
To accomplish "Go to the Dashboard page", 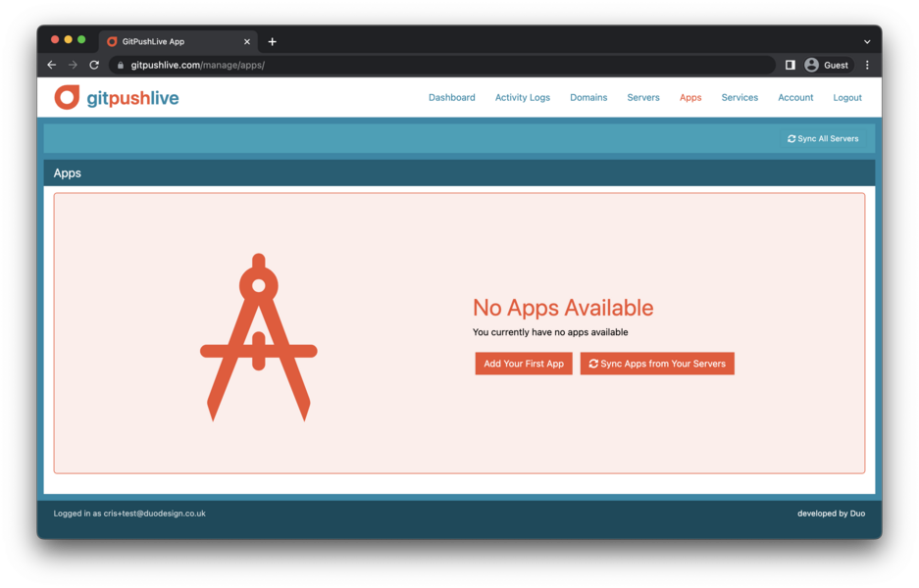I will [452, 98].
